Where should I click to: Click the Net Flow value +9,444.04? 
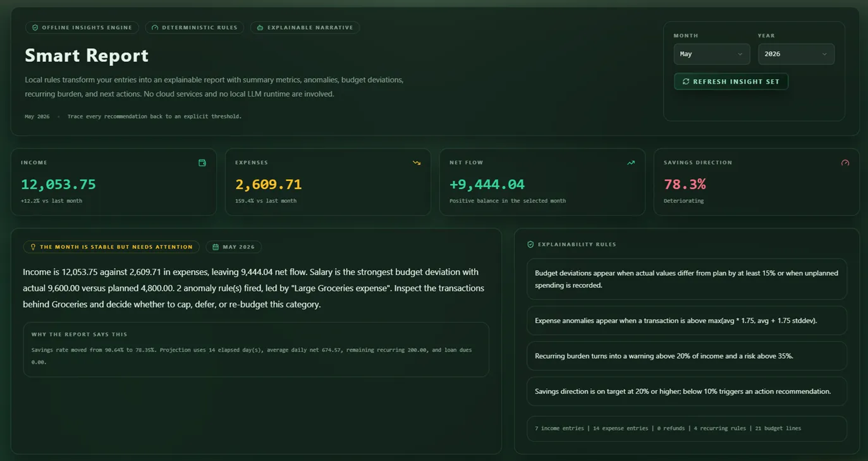click(x=487, y=185)
